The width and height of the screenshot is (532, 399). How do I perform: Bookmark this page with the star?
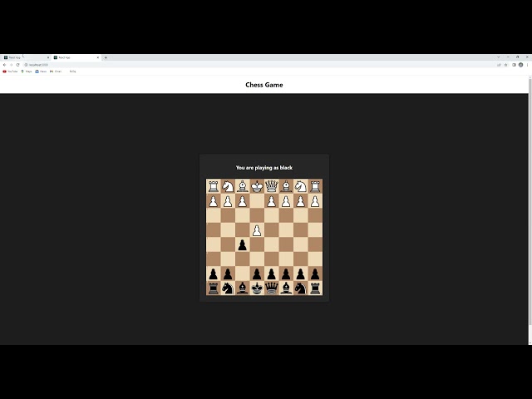(x=505, y=65)
